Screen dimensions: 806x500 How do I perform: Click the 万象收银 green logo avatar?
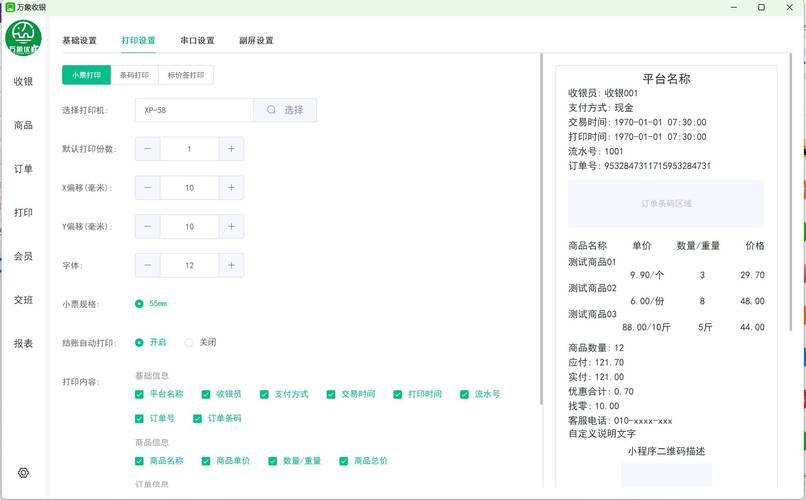tap(23, 38)
